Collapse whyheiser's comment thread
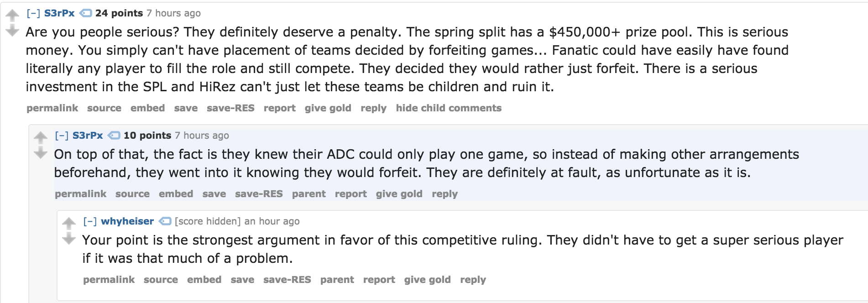This screenshot has width=868, height=303. tap(90, 221)
